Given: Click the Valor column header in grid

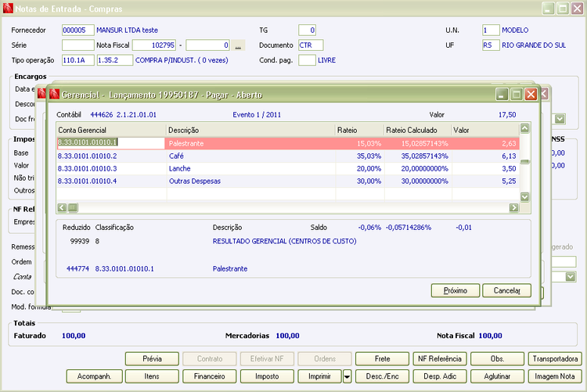Looking at the screenshot, I should point(485,131).
